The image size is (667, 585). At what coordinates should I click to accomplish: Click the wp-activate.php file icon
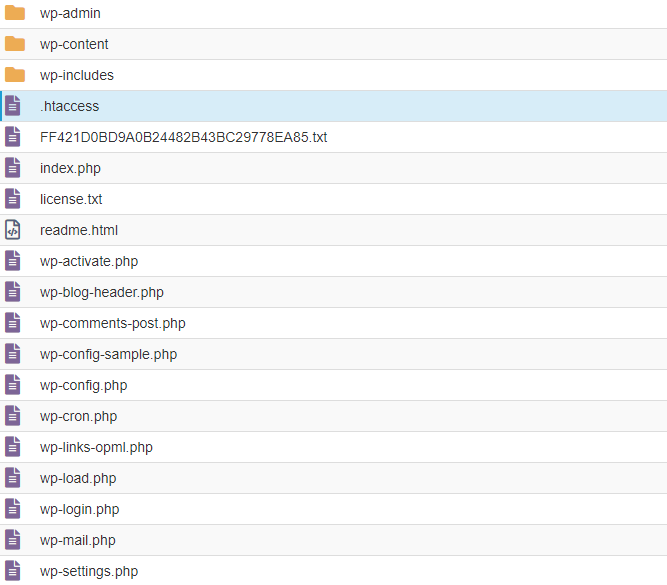[13, 261]
